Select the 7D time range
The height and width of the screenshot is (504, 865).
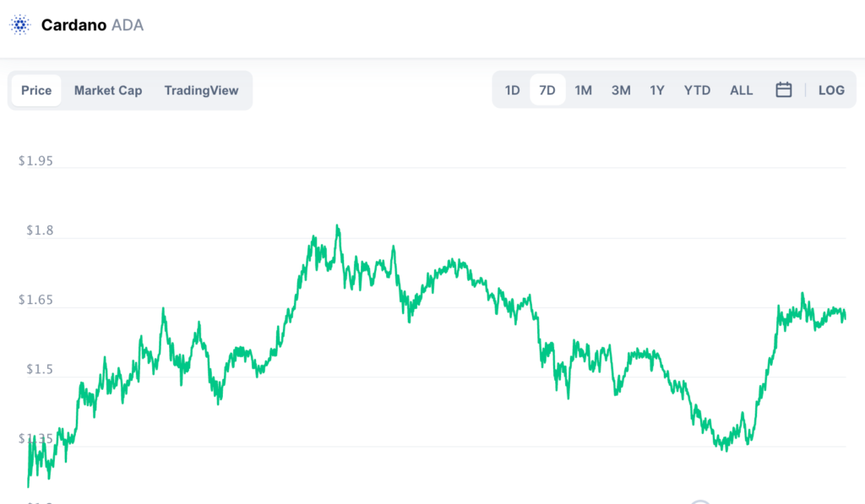point(547,89)
